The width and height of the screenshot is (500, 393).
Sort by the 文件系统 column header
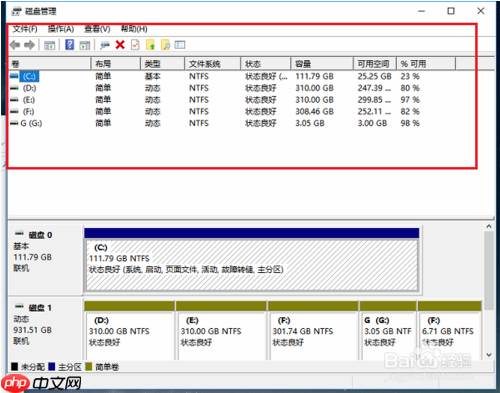coord(213,64)
